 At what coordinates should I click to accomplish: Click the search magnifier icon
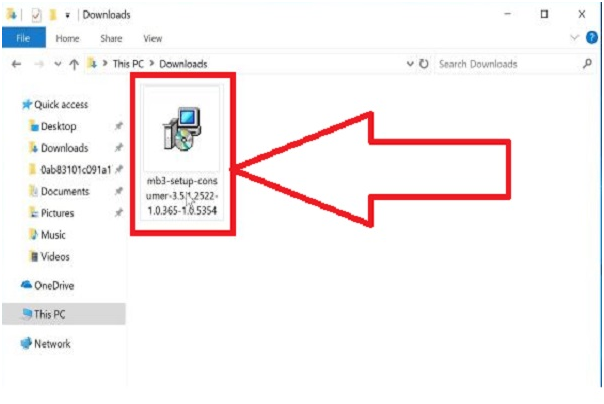click(587, 63)
